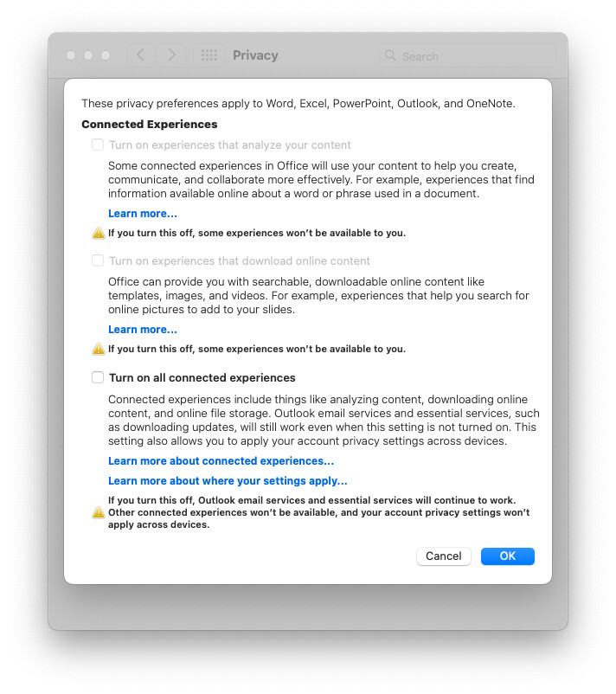The width and height of the screenshot is (616, 694).
Task: Click the forward arrow in the toolbar
Action: point(171,55)
